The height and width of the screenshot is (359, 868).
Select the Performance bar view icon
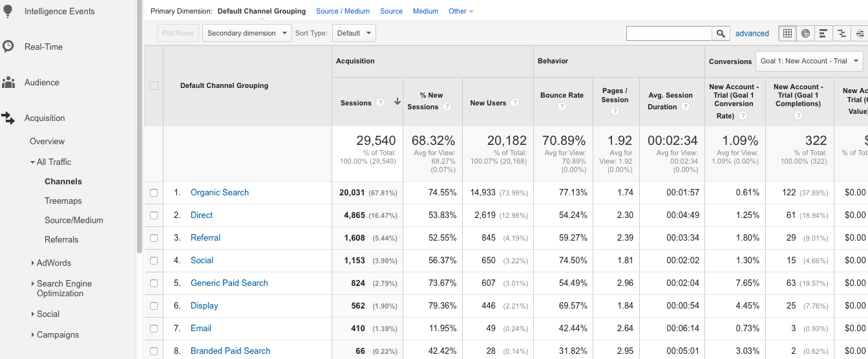pos(823,34)
